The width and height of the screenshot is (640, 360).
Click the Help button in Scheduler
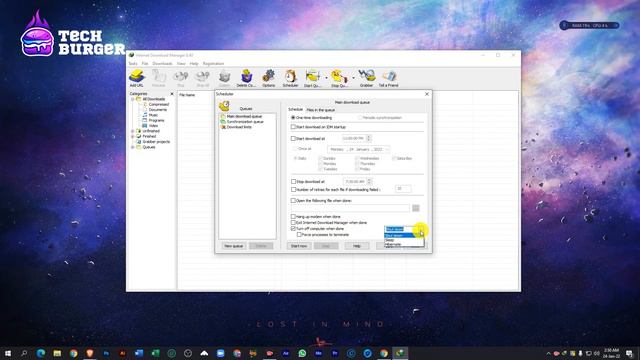[357, 246]
